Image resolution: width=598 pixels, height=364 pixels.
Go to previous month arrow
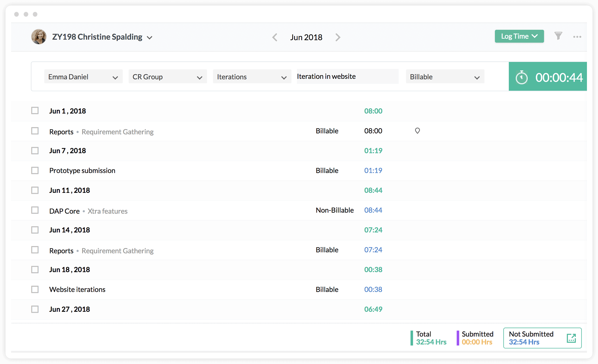coord(275,37)
